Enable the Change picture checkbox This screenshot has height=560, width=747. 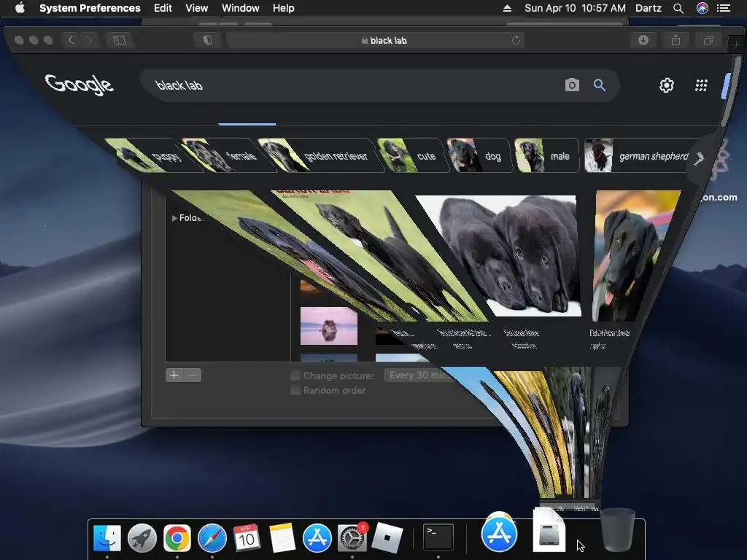(295, 376)
